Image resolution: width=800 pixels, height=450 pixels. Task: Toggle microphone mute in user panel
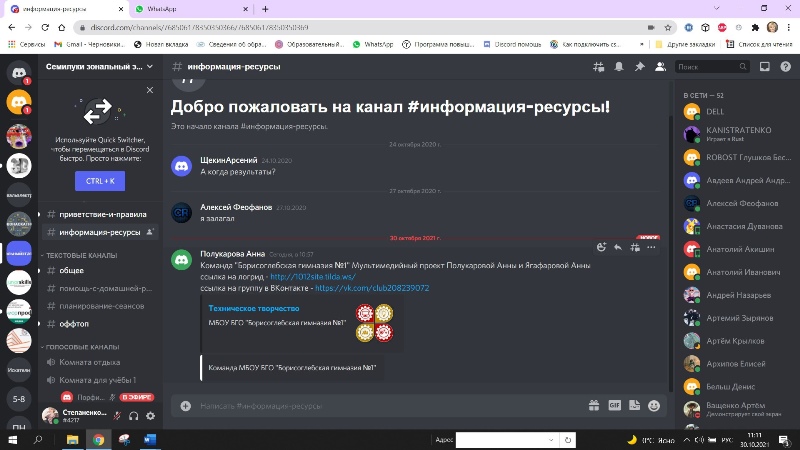click(117, 416)
